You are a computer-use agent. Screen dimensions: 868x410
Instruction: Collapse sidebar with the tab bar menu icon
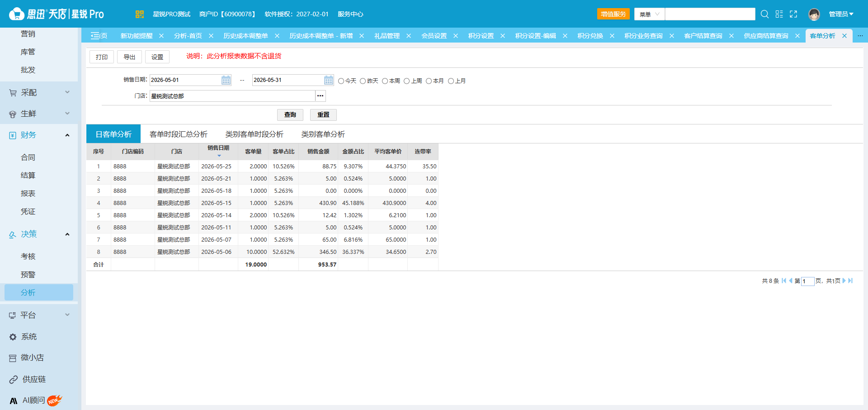95,36
